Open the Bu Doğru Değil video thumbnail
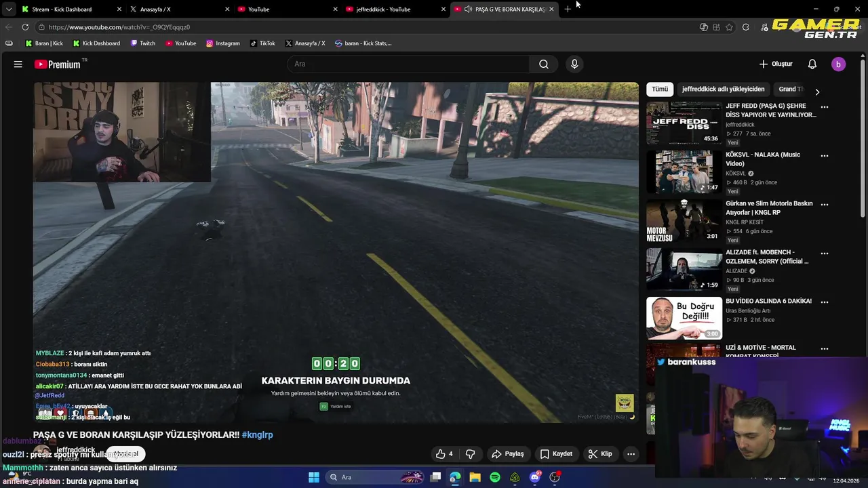Screen dimensions: 868x488 (x=684, y=319)
